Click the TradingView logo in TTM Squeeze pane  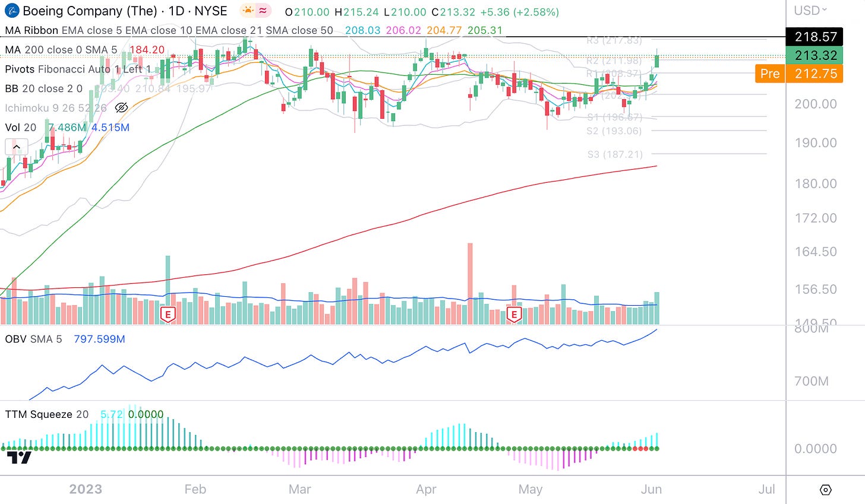pos(19,458)
